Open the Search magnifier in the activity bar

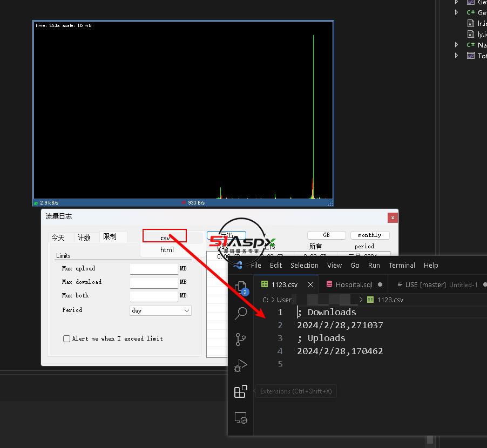(241, 313)
